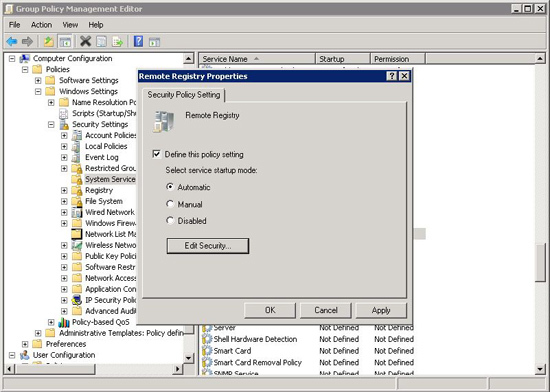The image size is (550, 392).
Task: Click the Shell Hardware Detection gear icon
Action: (x=207, y=339)
